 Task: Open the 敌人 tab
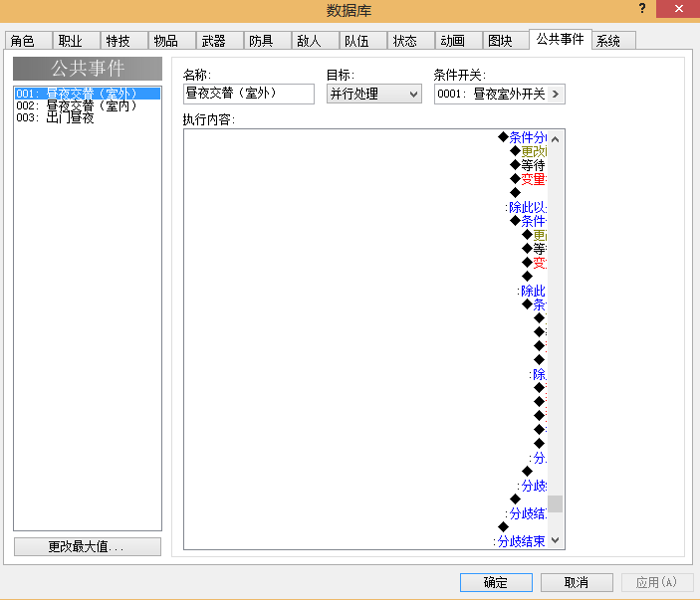click(316, 41)
